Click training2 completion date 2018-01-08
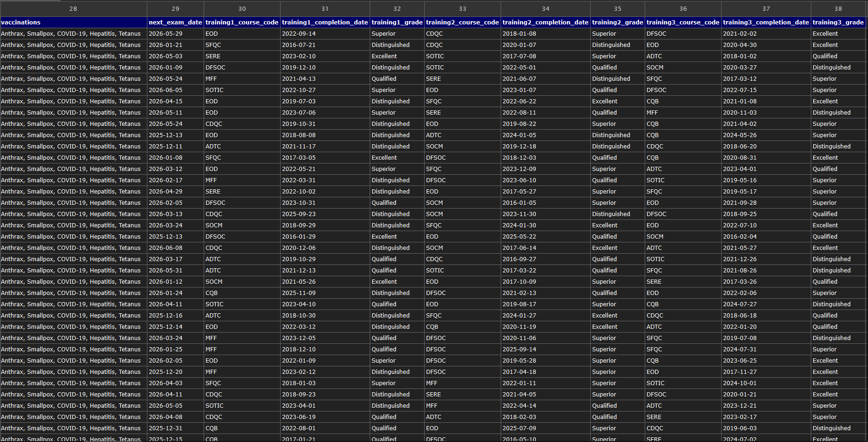The width and height of the screenshot is (868, 442). [519, 34]
